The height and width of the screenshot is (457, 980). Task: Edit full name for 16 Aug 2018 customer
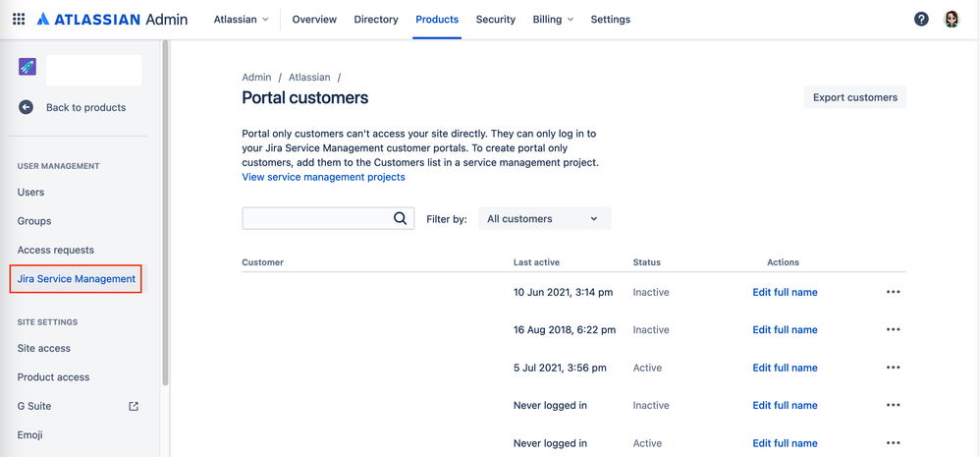click(785, 330)
